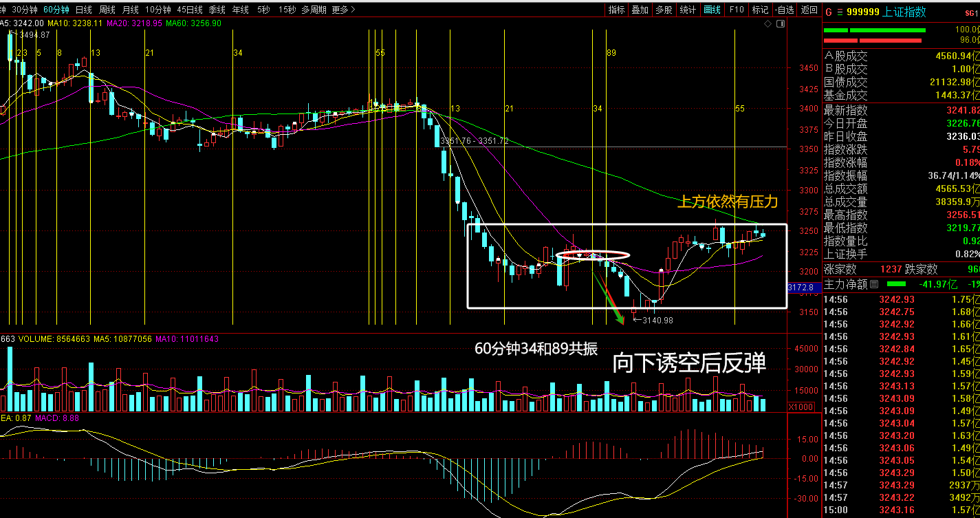Click the 返回 back button

(x=809, y=10)
